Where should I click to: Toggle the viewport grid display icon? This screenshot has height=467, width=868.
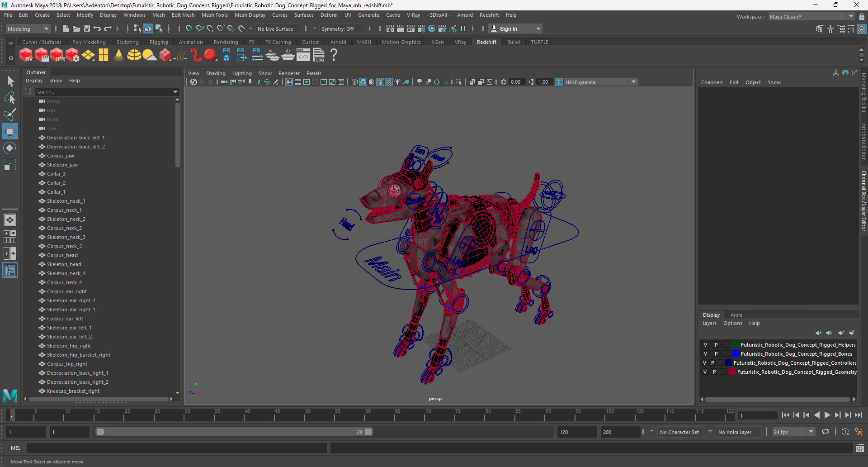(289, 82)
